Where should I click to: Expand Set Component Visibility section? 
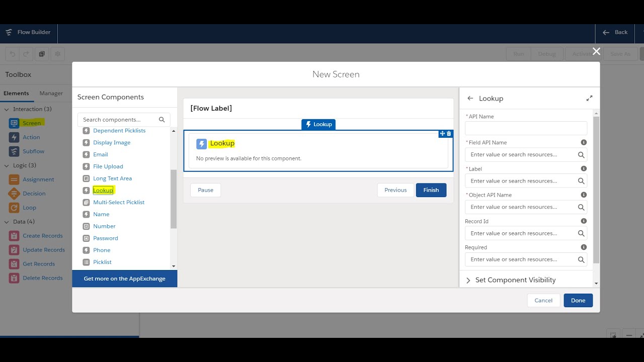pyautogui.click(x=510, y=280)
